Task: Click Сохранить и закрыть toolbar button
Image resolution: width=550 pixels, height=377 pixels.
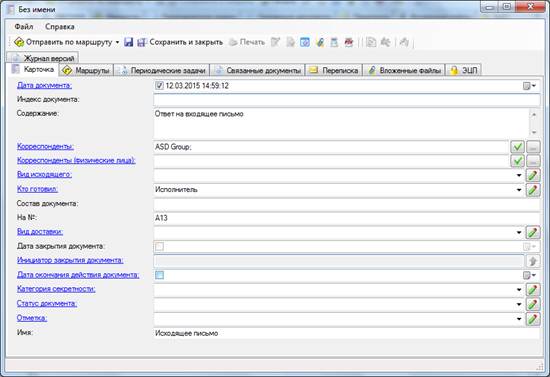Action: pyautogui.click(x=180, y=42)
